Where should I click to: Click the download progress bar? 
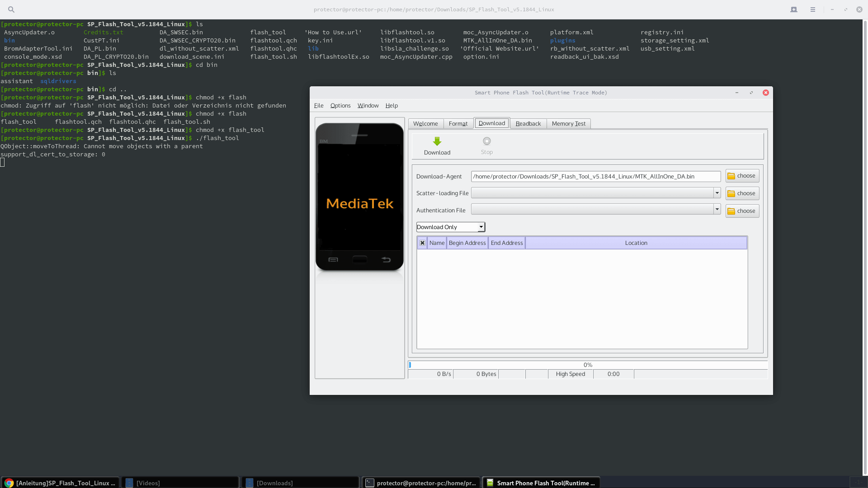click(x=588, y=365)
